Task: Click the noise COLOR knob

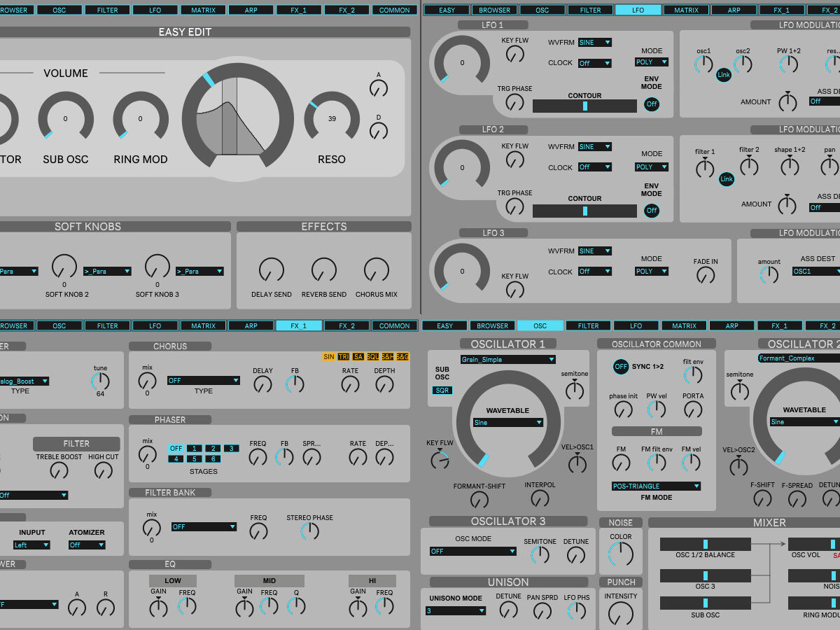Action: point(620,554)
